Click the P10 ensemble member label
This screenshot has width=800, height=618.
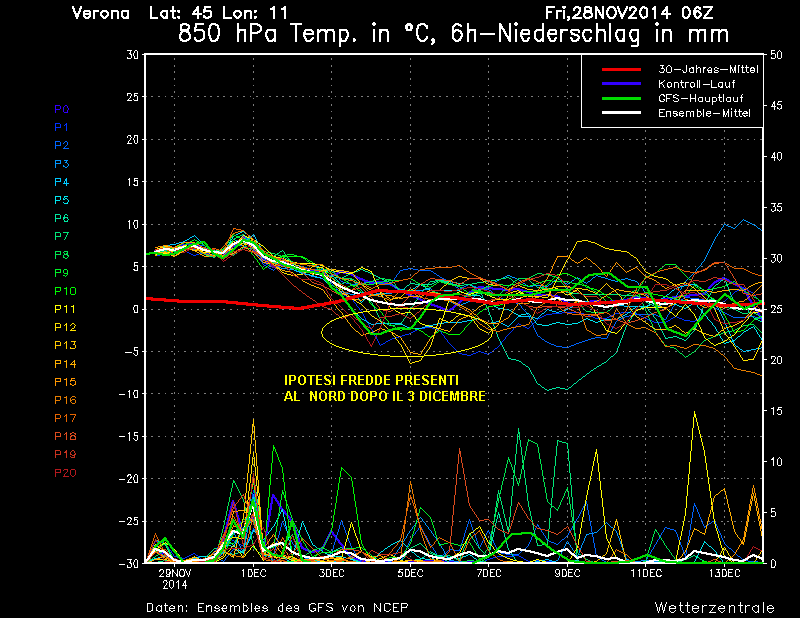[65, 291]
